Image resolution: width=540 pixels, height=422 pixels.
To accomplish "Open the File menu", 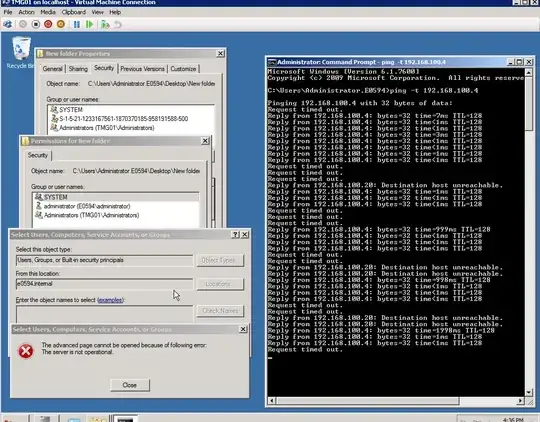I will pyautogui.click(x=8, y=12).
